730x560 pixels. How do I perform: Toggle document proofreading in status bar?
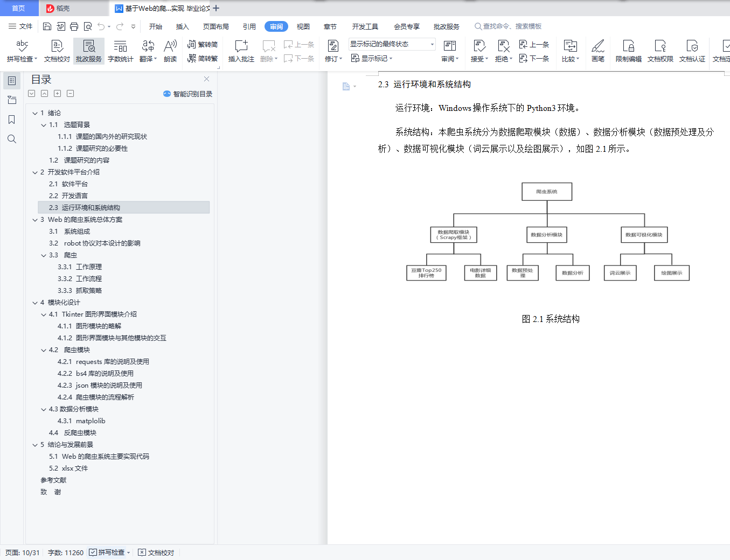coord(156,552)
